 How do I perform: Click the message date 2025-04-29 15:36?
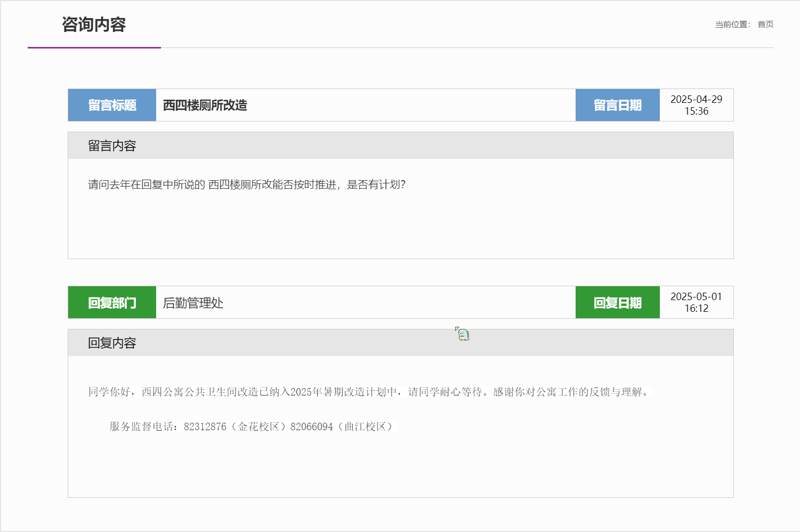tap(696, 105)
